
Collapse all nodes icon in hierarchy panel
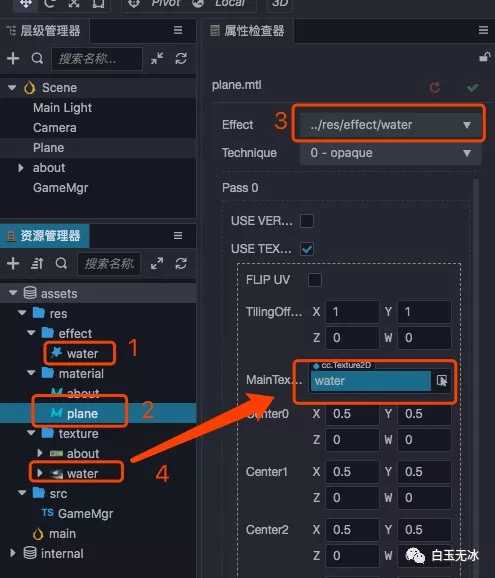coord(157,58)
